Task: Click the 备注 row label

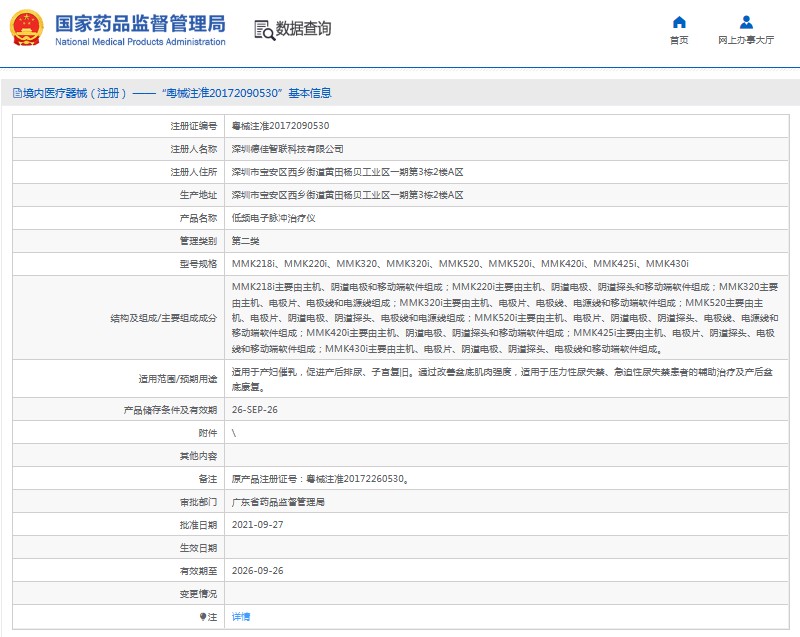Action: (208, 479)
